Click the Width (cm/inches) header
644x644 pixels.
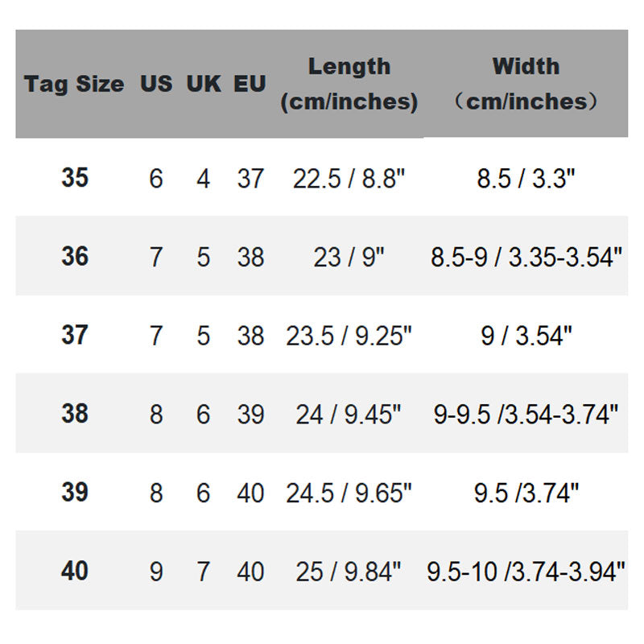tap(526, 85)
